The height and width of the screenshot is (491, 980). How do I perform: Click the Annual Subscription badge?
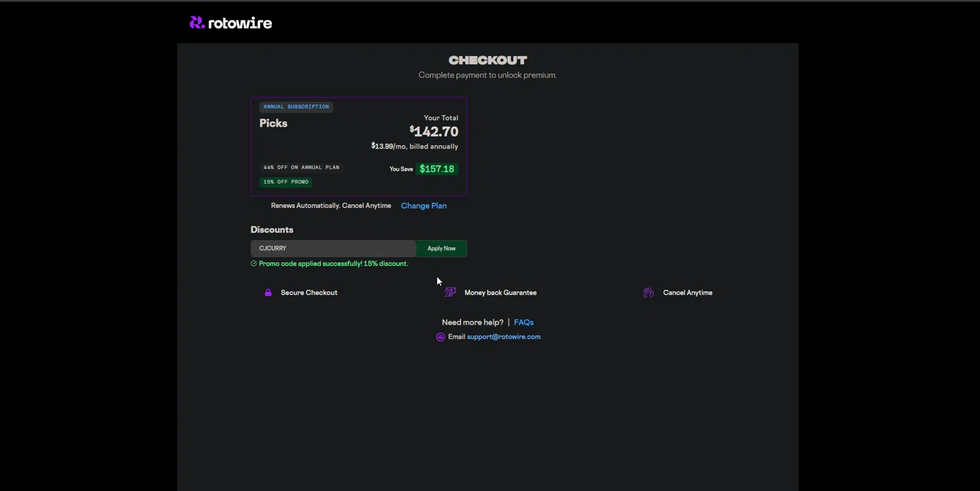pos(296,107)
